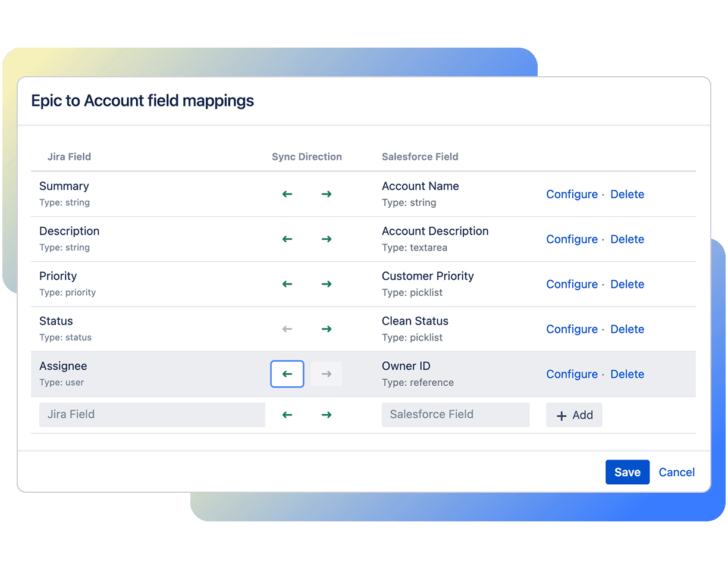Toggle right sync arrow in Description row

326,239
